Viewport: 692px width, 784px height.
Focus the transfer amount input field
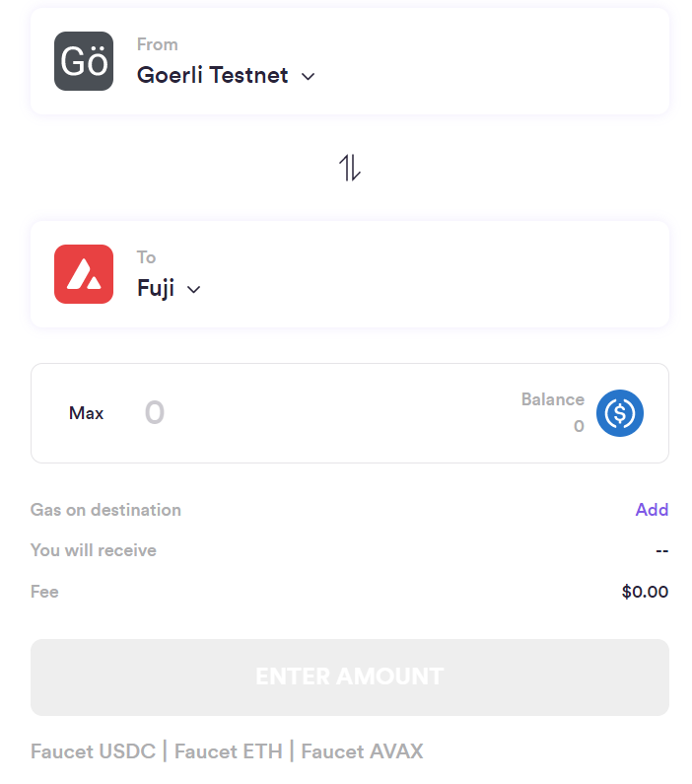click(296, 413)
